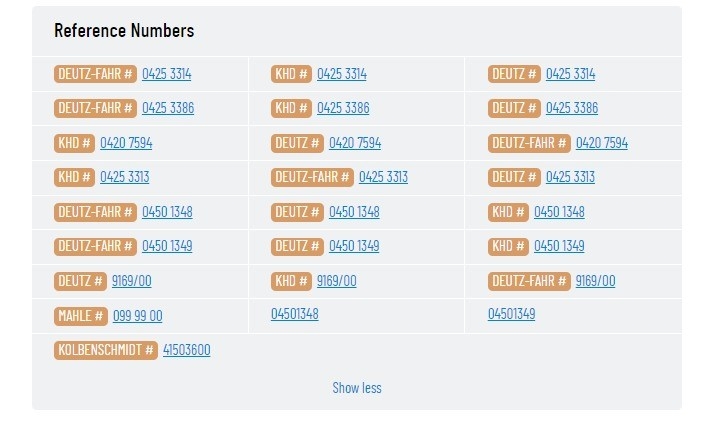The image size is (719, 437).
Task: Open DEUTZ reference 9169/00 link
Action: 132,281
